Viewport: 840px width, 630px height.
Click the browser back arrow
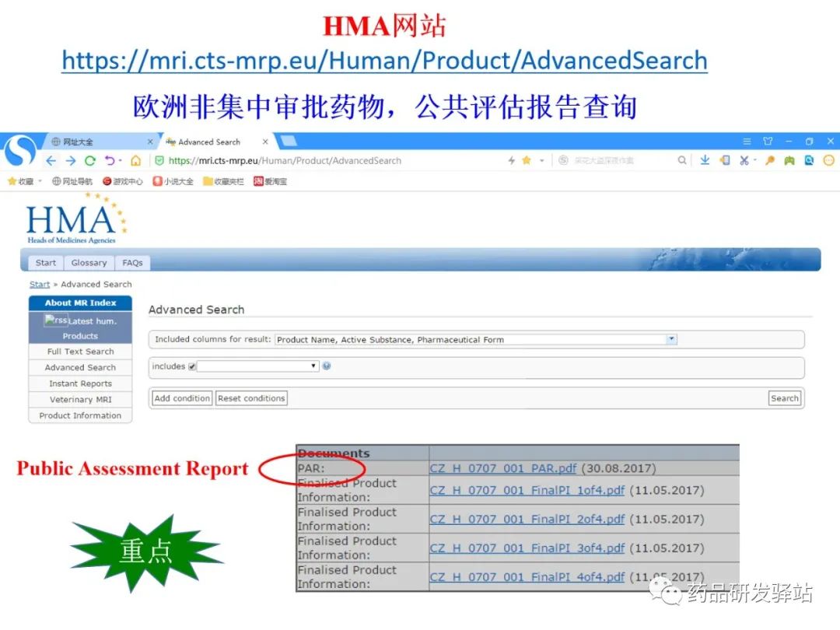pyautogui.click(x=51, y=161)
